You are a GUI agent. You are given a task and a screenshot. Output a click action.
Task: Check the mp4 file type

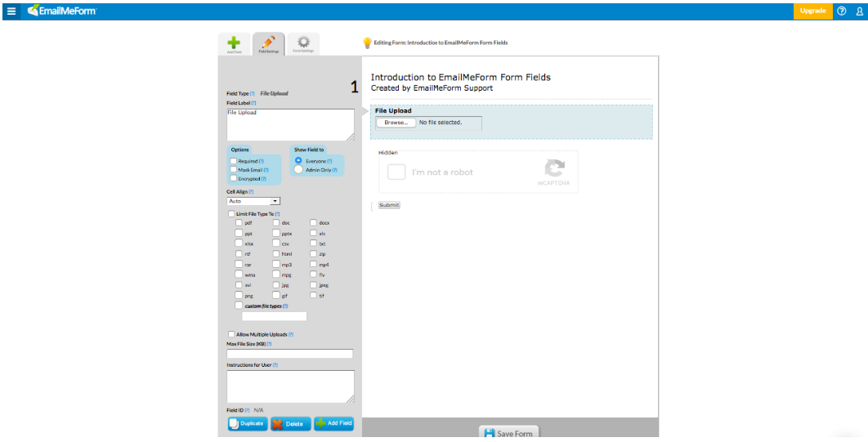pos(313,264)
